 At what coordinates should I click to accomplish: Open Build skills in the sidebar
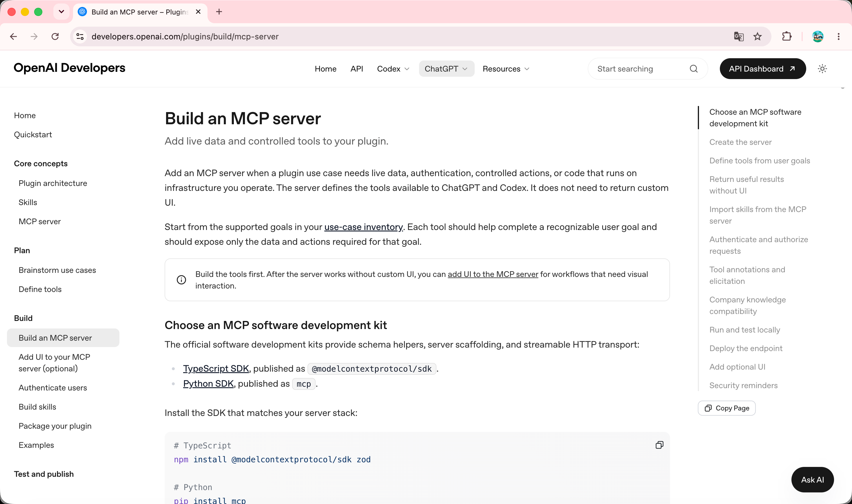click(x=37, y=406)
